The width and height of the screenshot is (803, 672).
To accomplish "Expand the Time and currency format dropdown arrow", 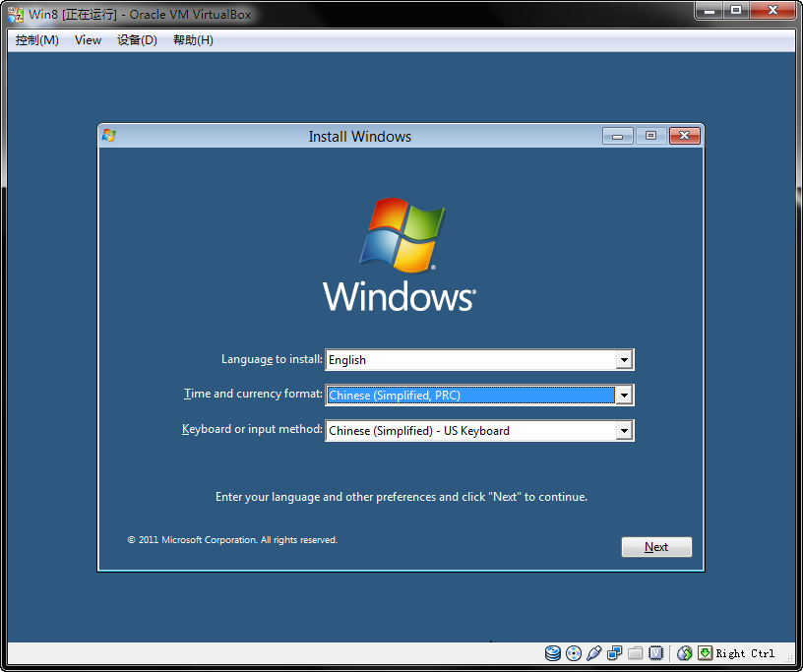I will point(624,395).
